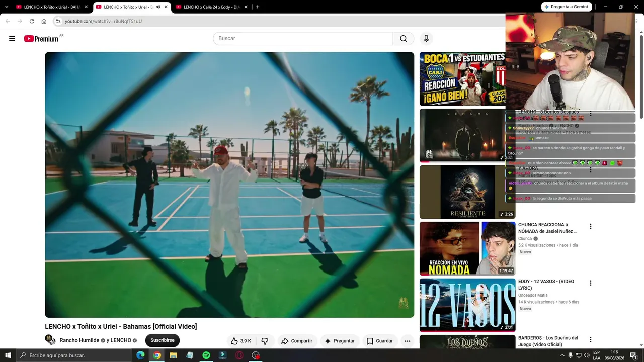Screen dimensions: 644x362
Task: Open the Rancho Humilde channel avatar
Action: pyautogui.click(x=50, y=340)
